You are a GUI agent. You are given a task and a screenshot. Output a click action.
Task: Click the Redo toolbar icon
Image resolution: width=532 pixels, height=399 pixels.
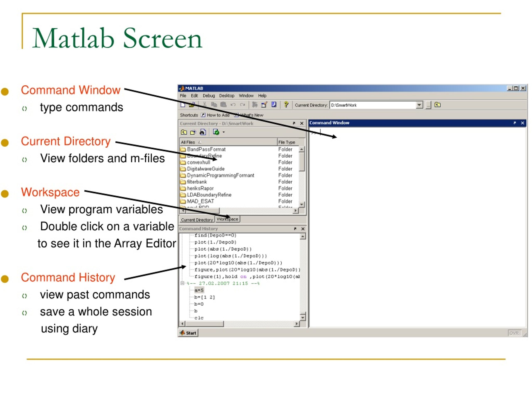pos(243,105)
